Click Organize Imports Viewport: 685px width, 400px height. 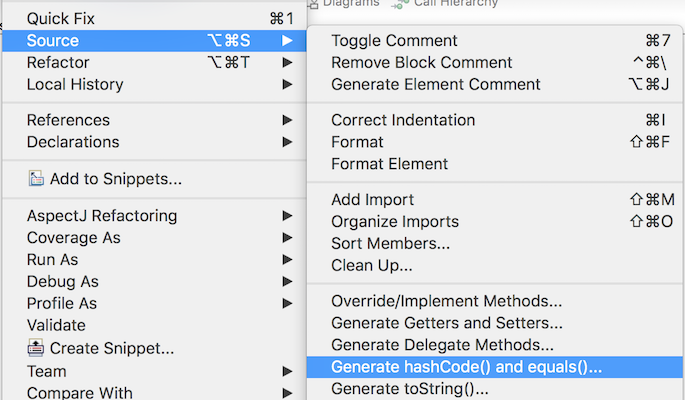tap(395, 222)
